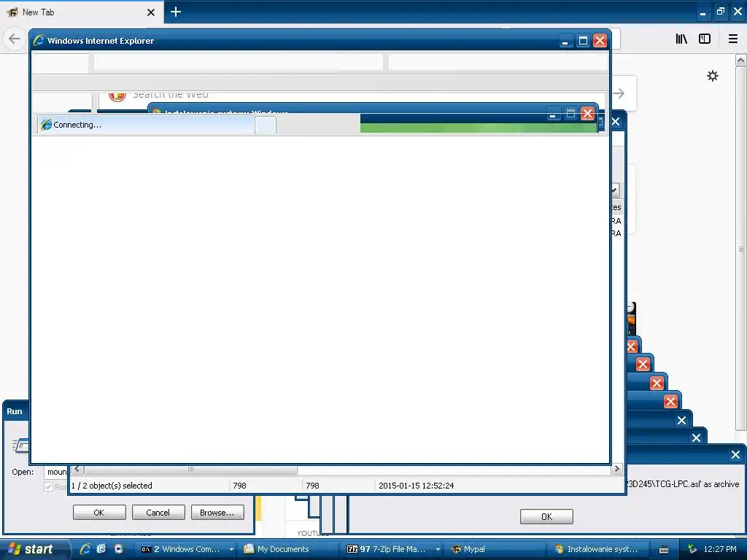The width and height of the screenshot is (747, 560).
Task: Select the New Tab tab in Mypal
Action: point(81,12)
